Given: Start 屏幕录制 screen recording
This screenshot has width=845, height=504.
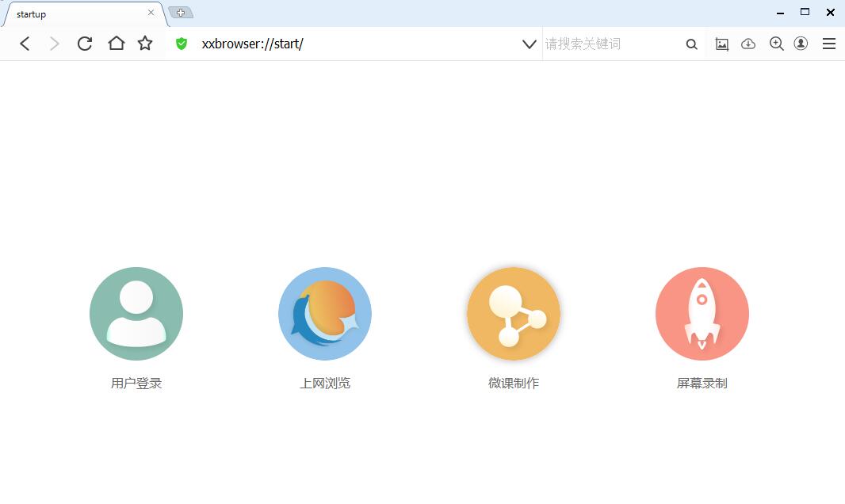Looking at the screenshot, I should coord(702,313).
